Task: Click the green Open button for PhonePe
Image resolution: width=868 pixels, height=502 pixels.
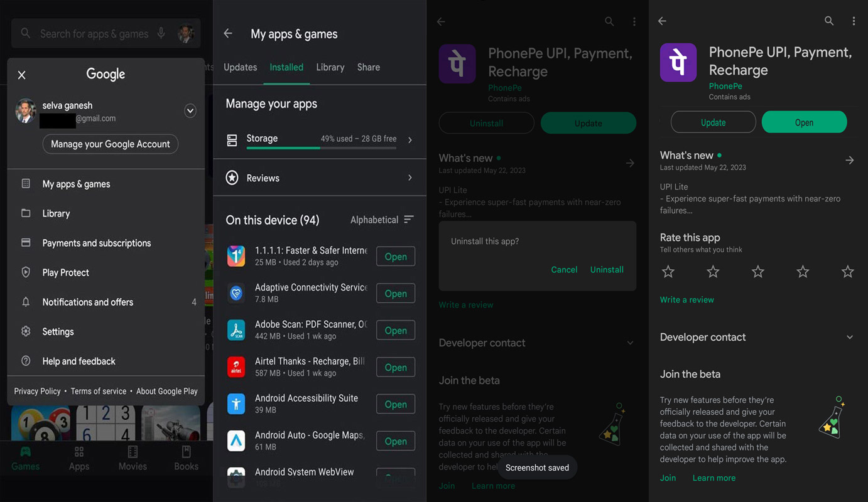Action: [804, 122]
